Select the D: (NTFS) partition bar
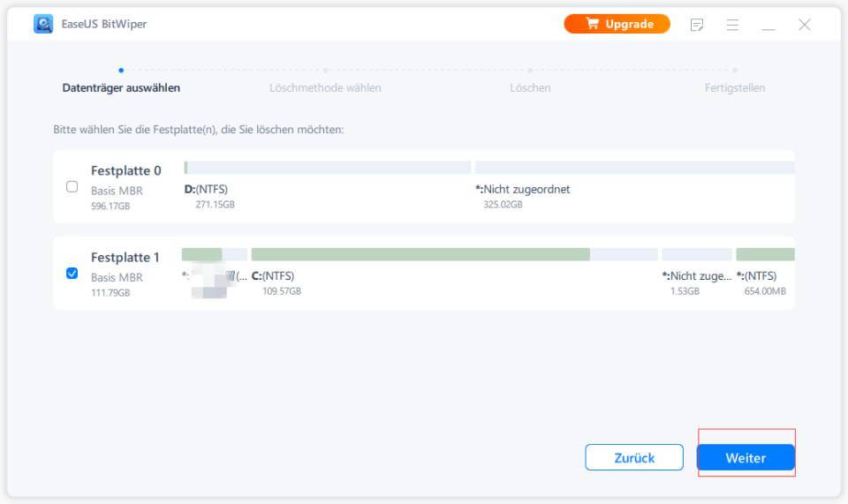 (327, 168)
